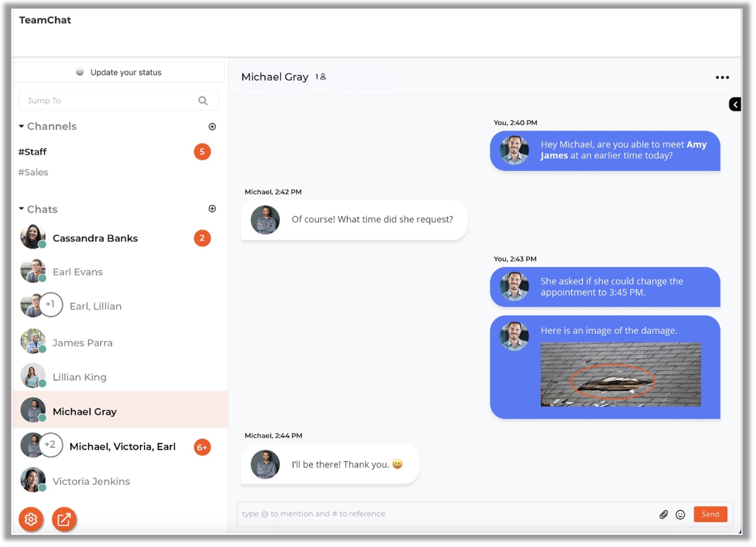Click the +1 badge on Earl, Lillian
This screenshot has height=547, width=756.
coord(50,304)
